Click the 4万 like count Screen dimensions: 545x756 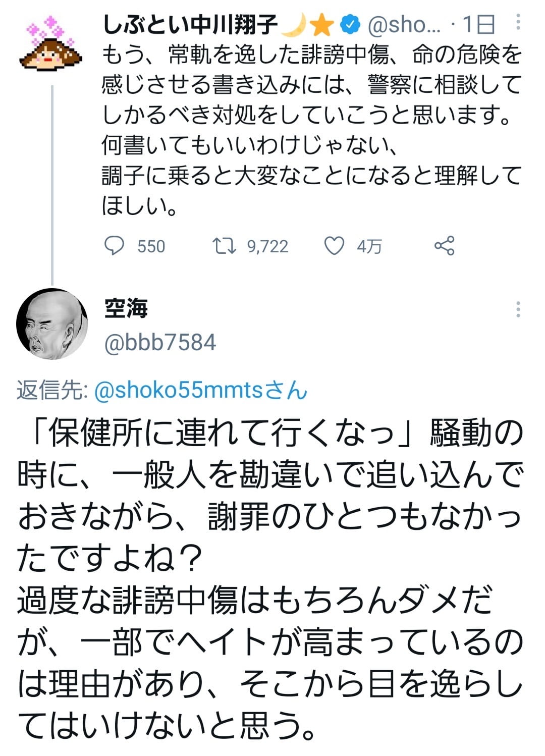(x=369, y=246)
